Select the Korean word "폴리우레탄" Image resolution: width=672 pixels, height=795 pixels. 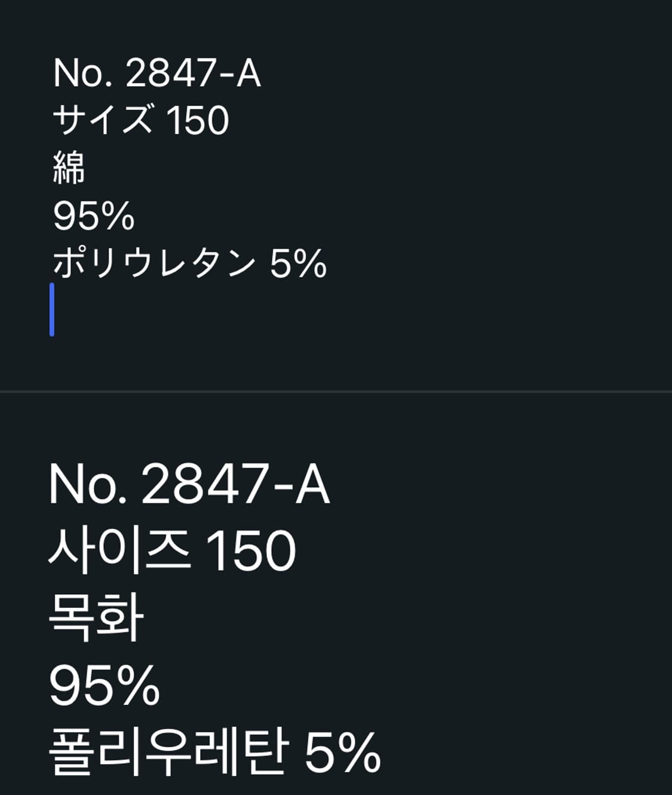(168, 752)
